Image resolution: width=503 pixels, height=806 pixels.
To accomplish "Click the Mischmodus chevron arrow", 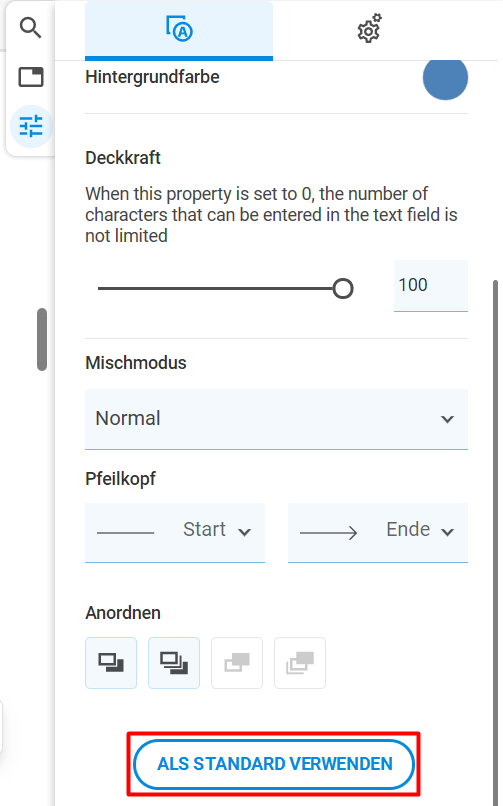I will pyautogui.click(x=448, y=419).
